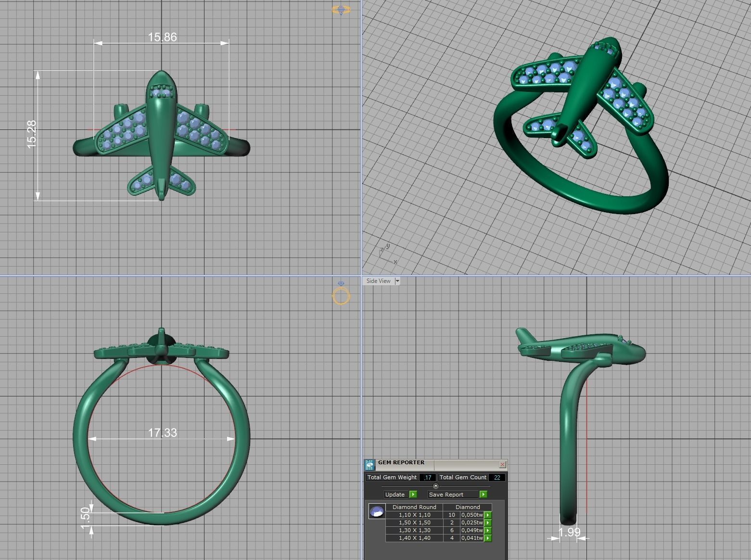Toggle the 1,30 X 1,30 diamond row arrow
This screenshot has height=560, width=751.
488,530
